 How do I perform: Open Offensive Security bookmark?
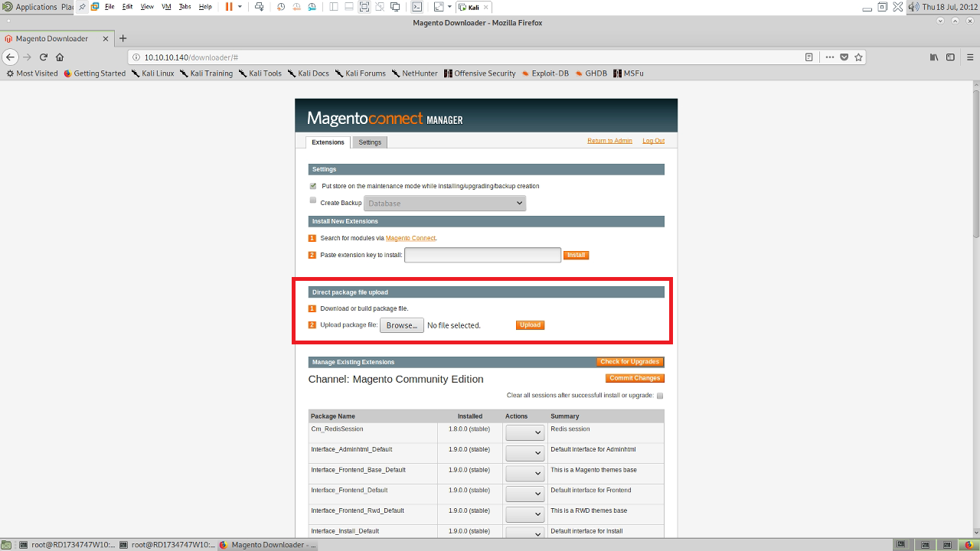pyautogui.click(x=480, y=73)
